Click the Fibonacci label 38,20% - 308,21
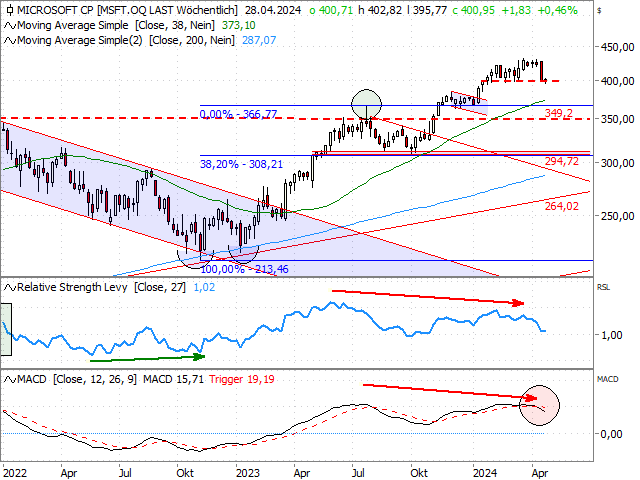The image size is (640, 480). point(241,164)
